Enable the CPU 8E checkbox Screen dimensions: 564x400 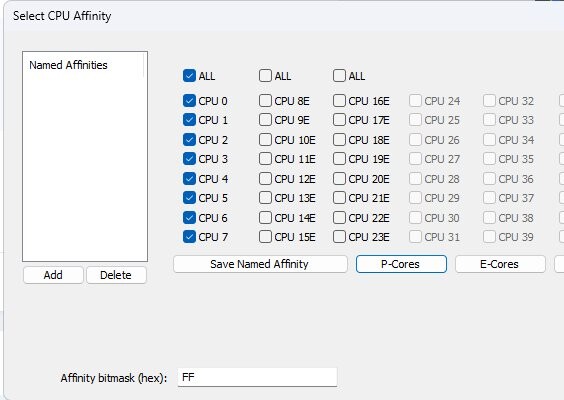point(265,101)
